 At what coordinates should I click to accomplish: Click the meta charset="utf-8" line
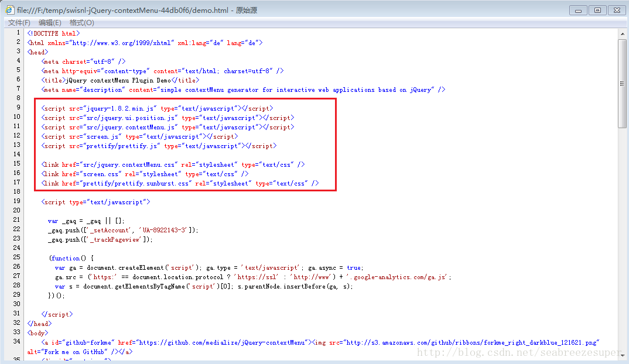(x=83, y=61)
